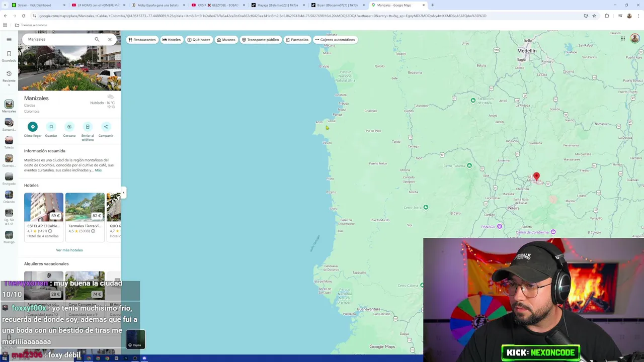
Task: Select the Guanajuato recent place thumbnail
Action: click(x=9, y=158)
